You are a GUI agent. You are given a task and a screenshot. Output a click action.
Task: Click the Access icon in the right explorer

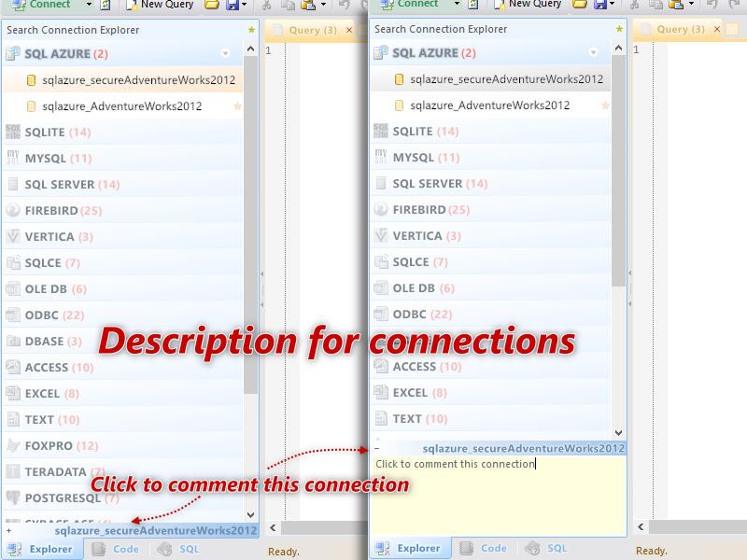click(381, 366)
